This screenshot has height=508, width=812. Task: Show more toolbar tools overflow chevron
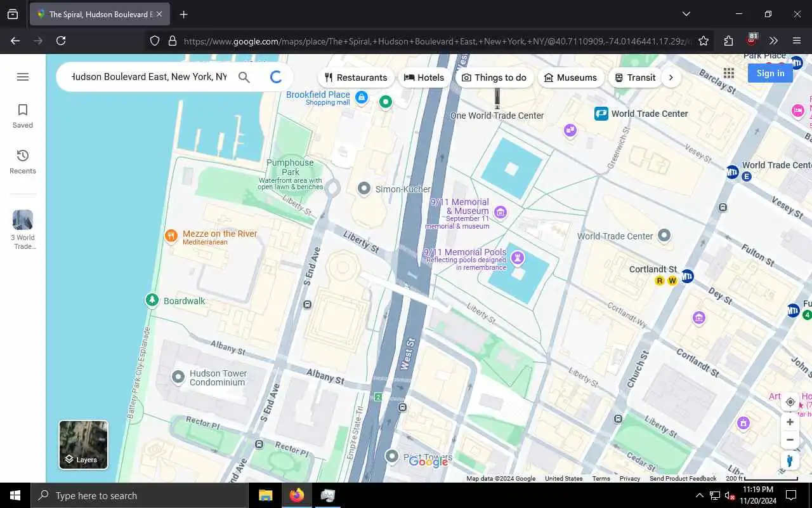click(x=773, y=41)
